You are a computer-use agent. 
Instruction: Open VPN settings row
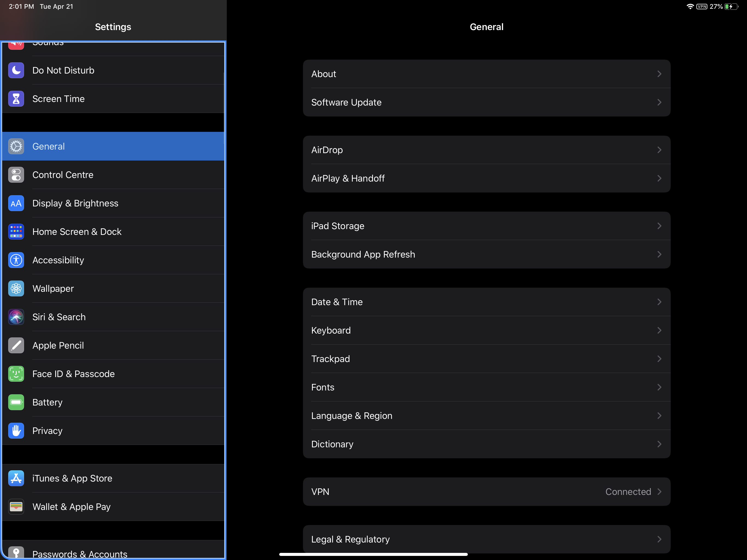[x=486, y=491]
